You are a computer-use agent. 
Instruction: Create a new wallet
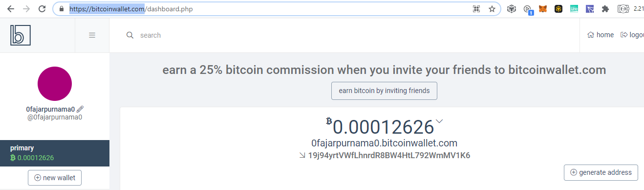pyautogui.click(x=55, y=178)
